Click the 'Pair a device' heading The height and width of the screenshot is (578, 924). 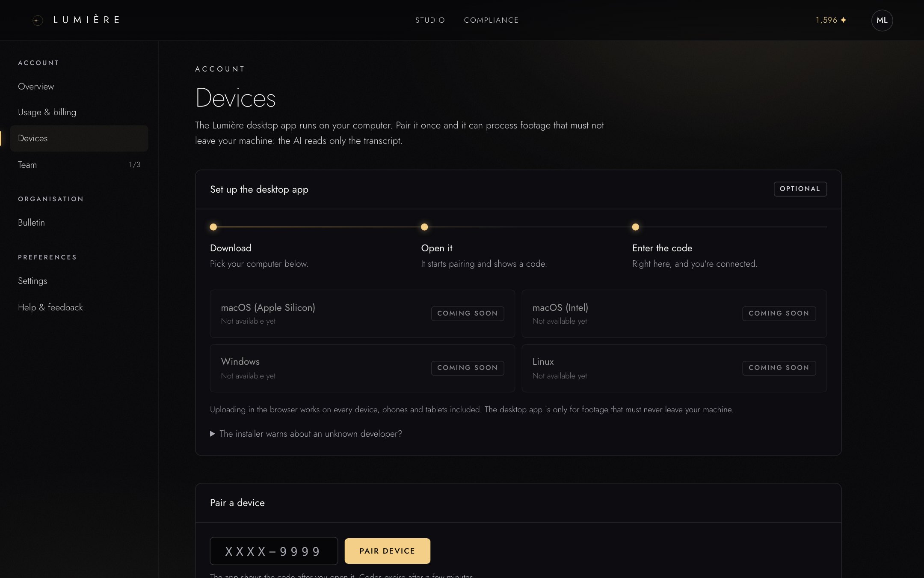(x=237, y=503)
